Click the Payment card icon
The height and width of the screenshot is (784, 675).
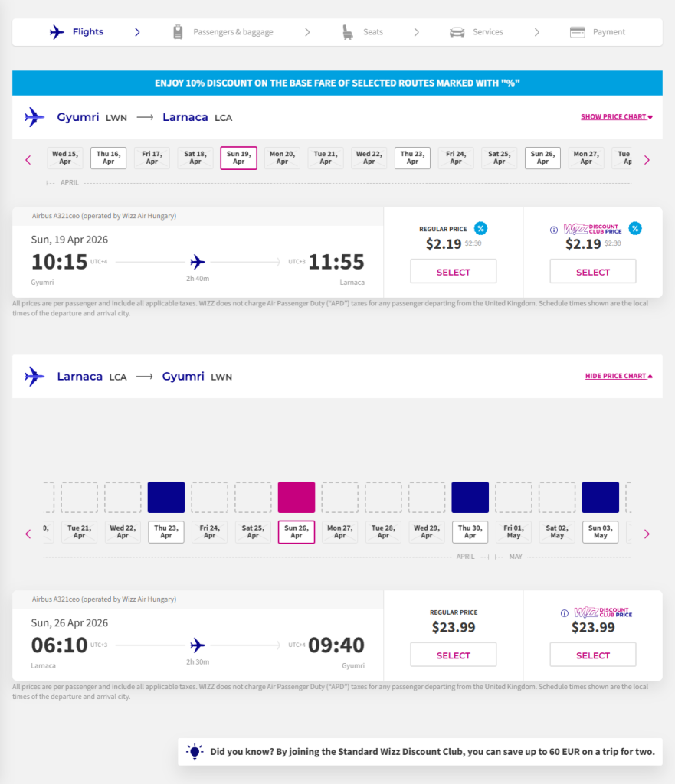pyautogui.click(x=578, y=32)
